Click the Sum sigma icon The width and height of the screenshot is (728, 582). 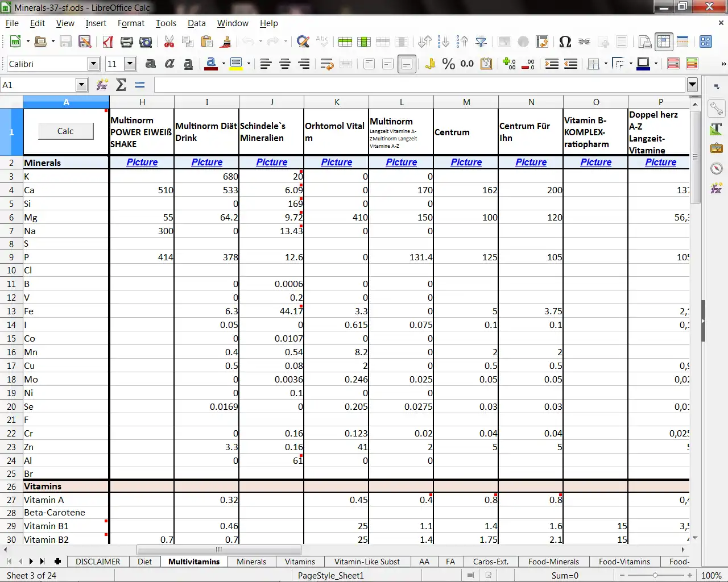(121, 85)
